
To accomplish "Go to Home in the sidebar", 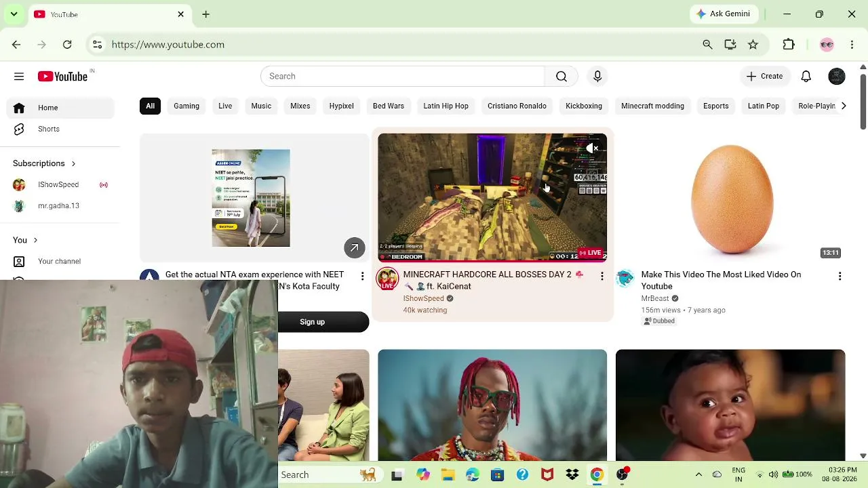I will (60, 108).
